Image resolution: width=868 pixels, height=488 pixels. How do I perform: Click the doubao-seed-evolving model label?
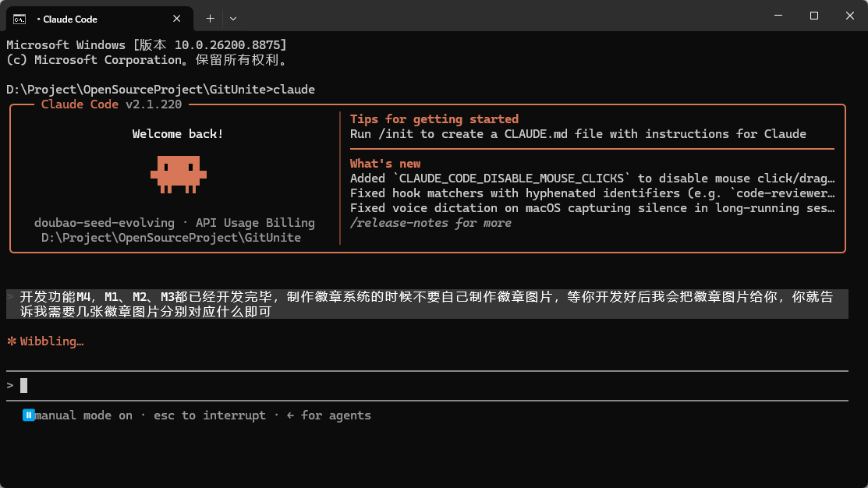104,223
